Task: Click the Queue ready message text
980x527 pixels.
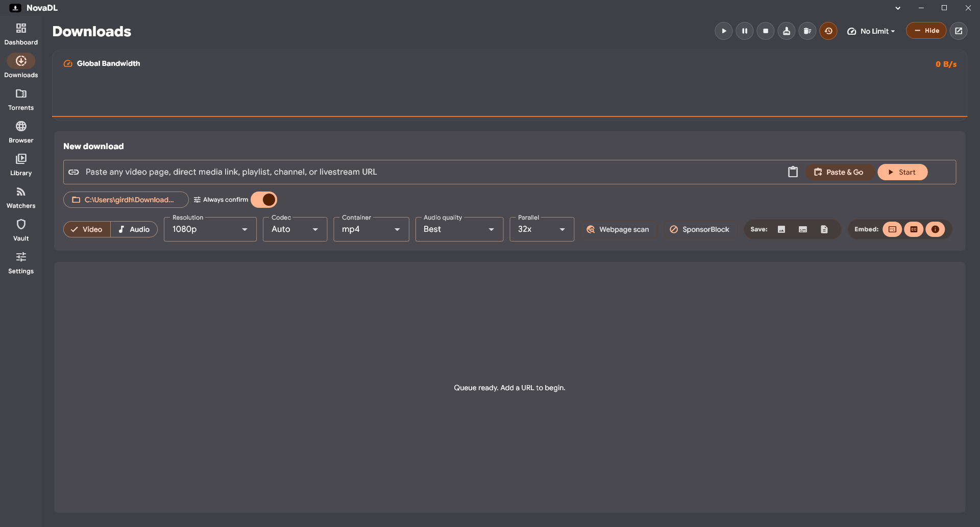Action: pos(509,388)
